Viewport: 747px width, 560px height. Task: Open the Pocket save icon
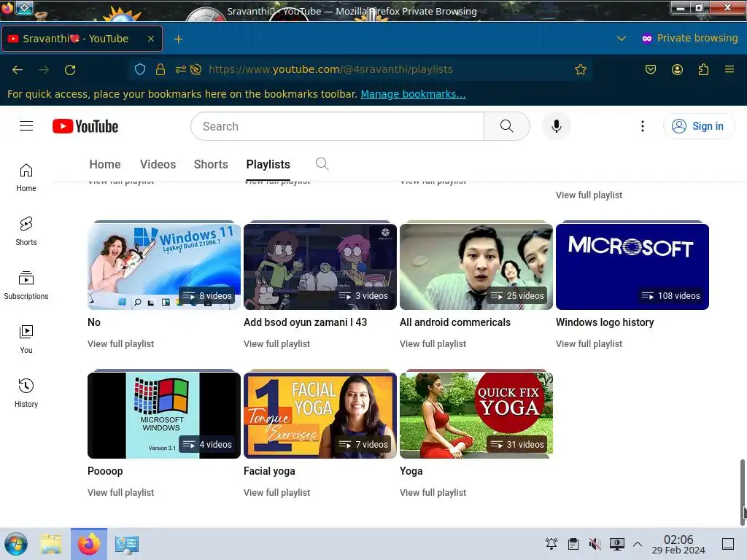[x=650, y=69]
